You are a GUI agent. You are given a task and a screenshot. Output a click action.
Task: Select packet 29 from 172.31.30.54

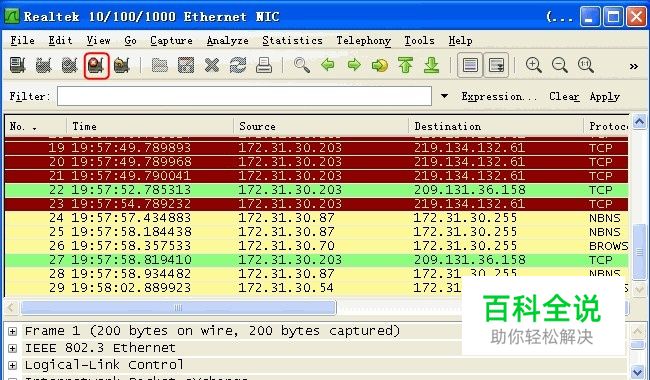click(316, 288)
